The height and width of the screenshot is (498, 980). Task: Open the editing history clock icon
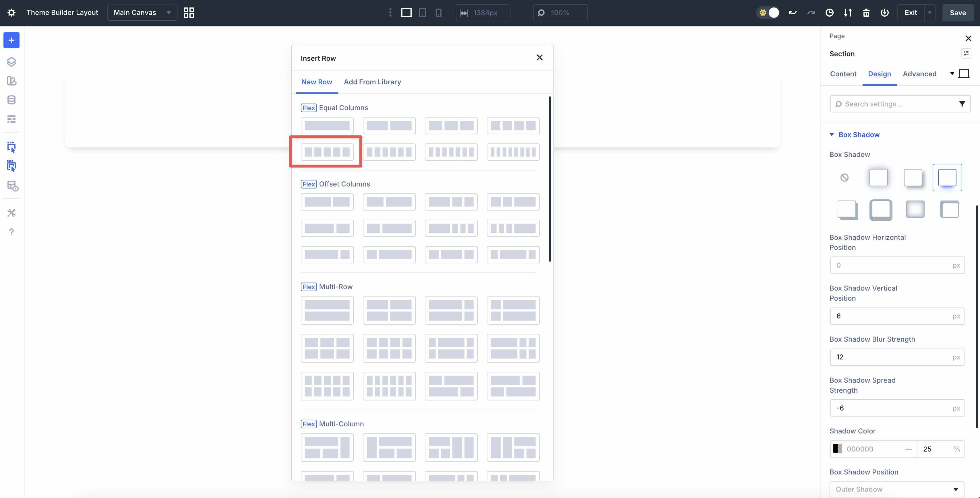pos(830,13)
